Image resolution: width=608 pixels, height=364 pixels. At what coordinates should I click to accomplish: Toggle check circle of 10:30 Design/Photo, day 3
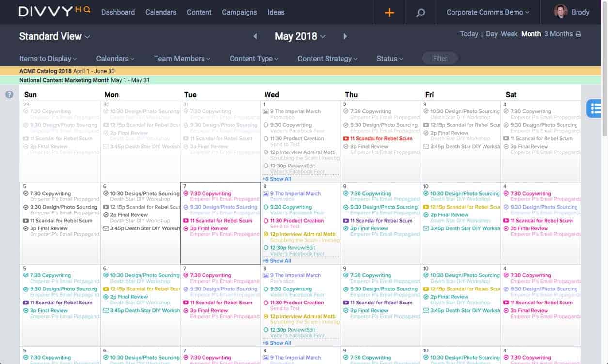point(426,111)
